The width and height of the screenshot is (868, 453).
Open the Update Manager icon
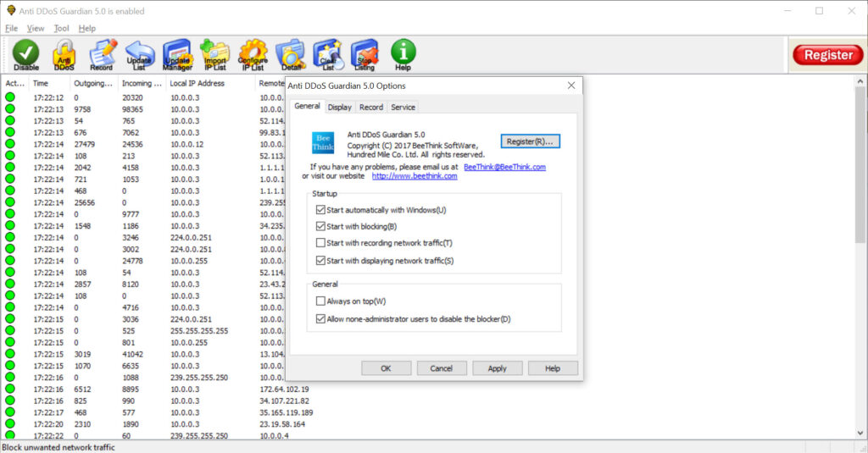point(177,55)
